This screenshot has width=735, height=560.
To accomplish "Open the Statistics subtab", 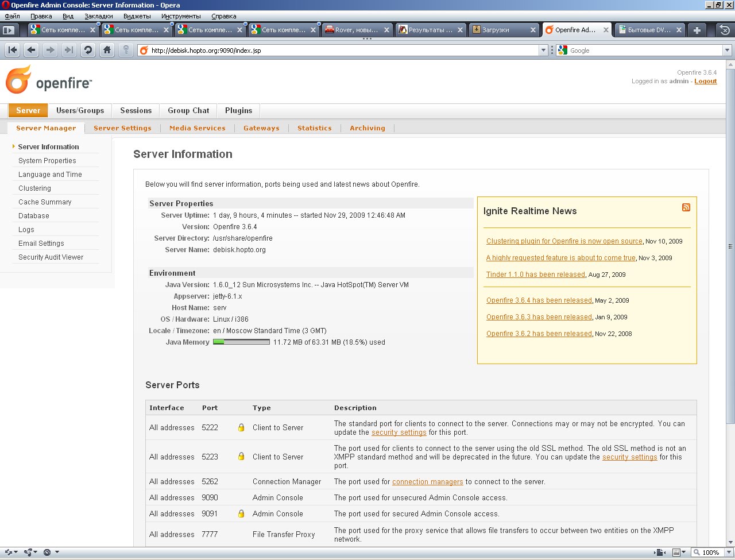I will click(x=314, y=128).
